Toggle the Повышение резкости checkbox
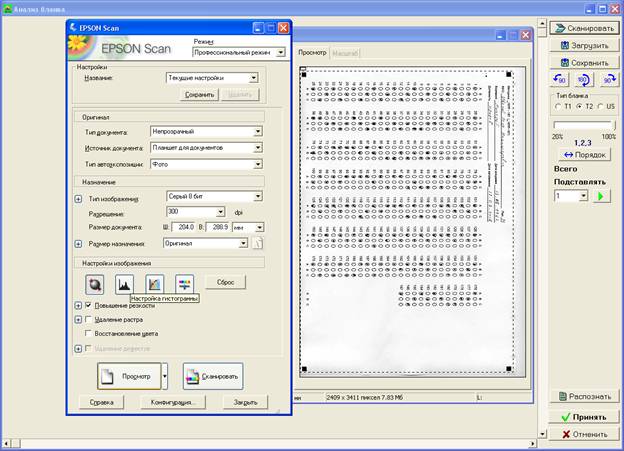 pyautogui.click(x=88, y=305)
